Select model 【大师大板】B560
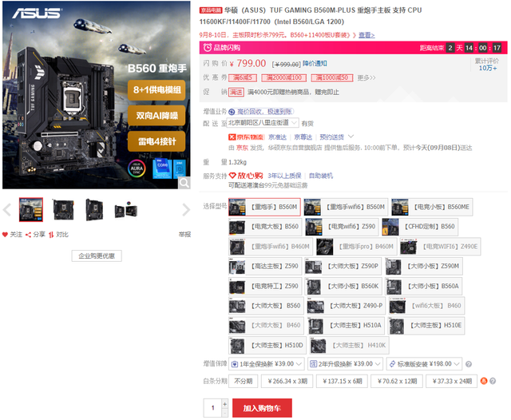This screenshot has height=420, width=511. click(x=266, y=306)
